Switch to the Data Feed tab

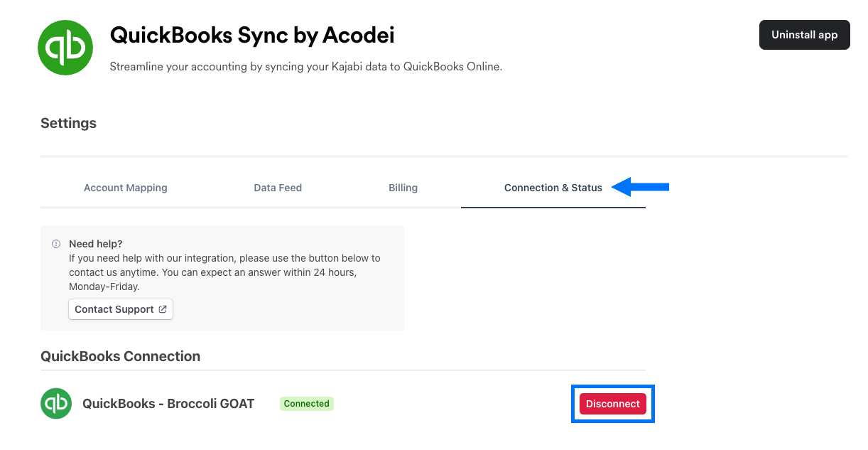click(278, 188)
